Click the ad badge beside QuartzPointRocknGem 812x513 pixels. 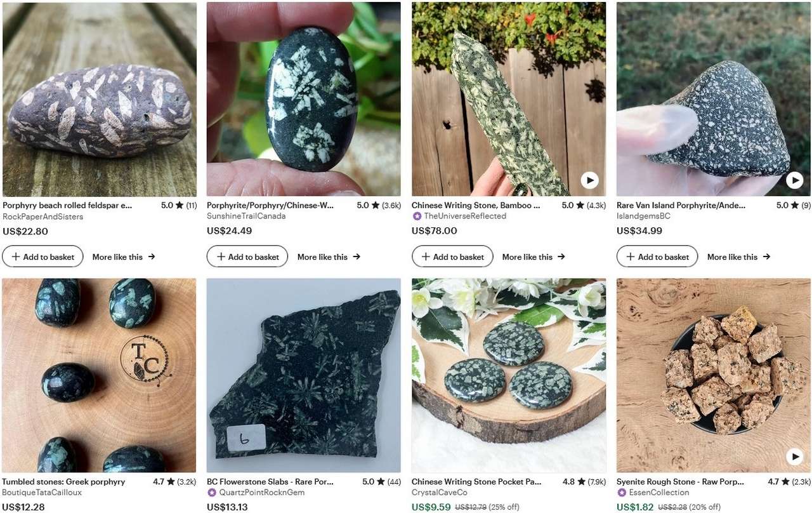[x=211, y=492]
